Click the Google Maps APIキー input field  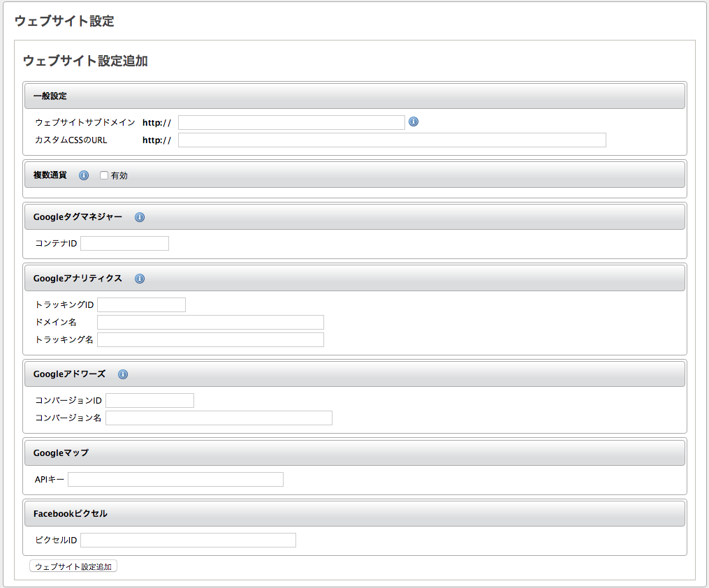pyautogui.click(x=175, y=480)
